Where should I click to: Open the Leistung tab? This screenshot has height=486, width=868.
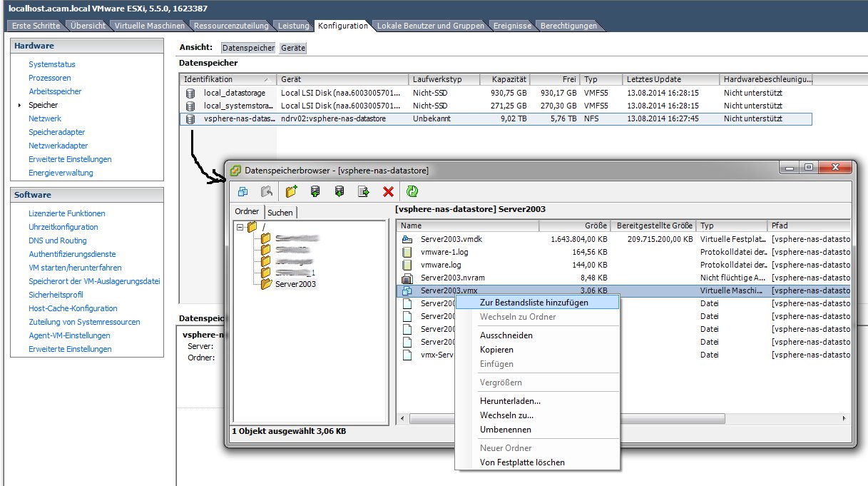click(294, 26)
